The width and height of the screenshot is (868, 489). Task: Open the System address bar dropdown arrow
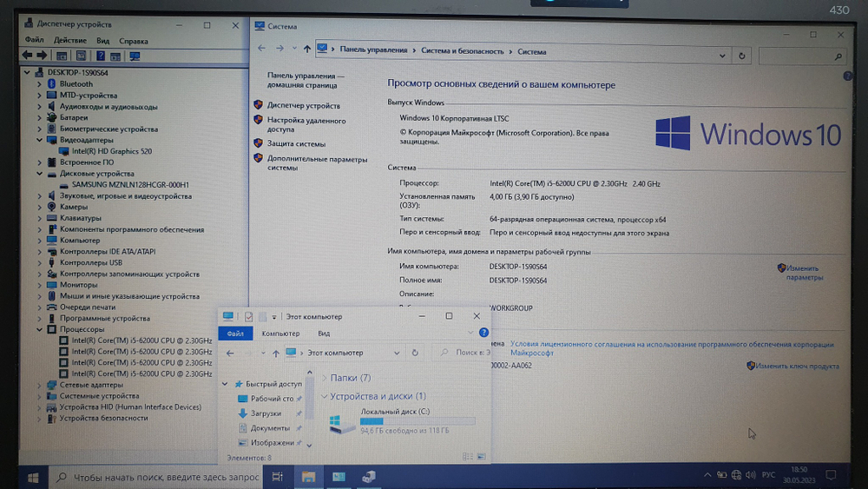(722, 56)
